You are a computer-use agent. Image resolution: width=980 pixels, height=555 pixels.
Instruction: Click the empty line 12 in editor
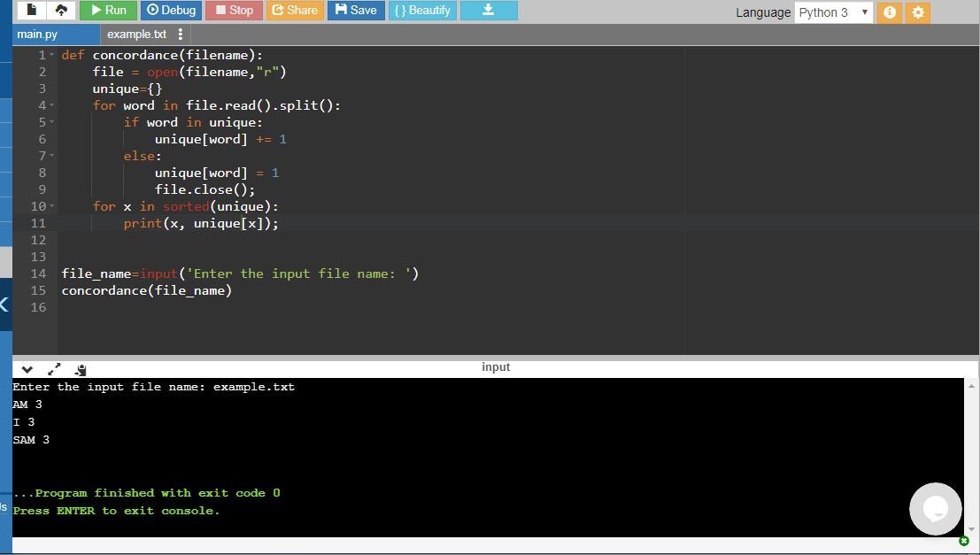tap(354, 240)
